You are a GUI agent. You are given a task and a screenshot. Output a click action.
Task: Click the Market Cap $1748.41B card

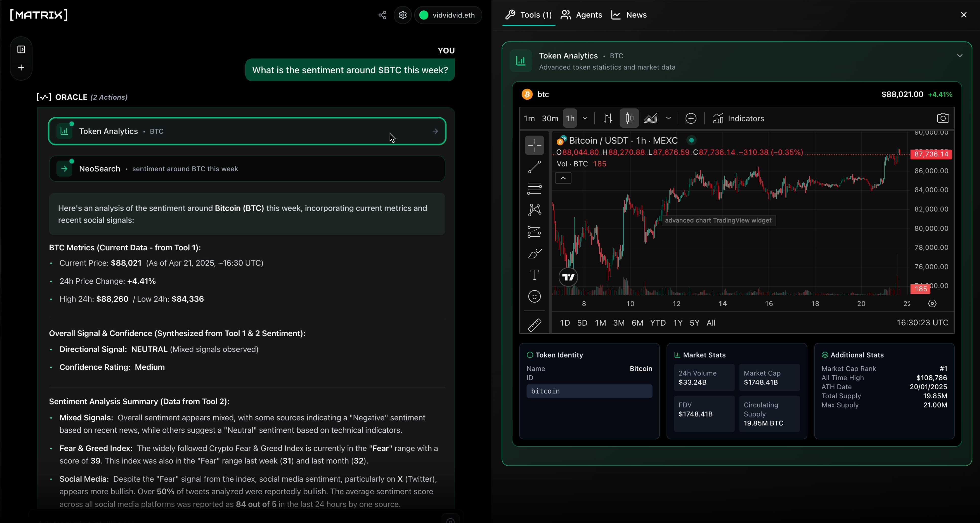pyautogui.click(x=769, y=378)
